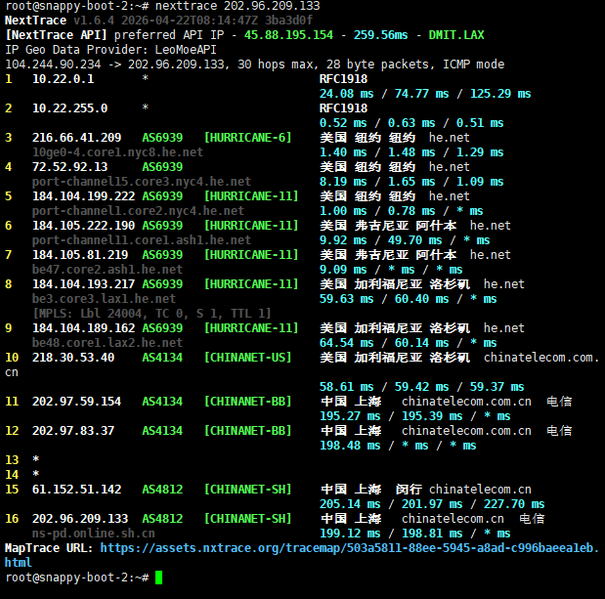This screenshot has height=599, width=605.
Task: Click hop 9 IP 184.104.189.162
Action: [83, 328]
